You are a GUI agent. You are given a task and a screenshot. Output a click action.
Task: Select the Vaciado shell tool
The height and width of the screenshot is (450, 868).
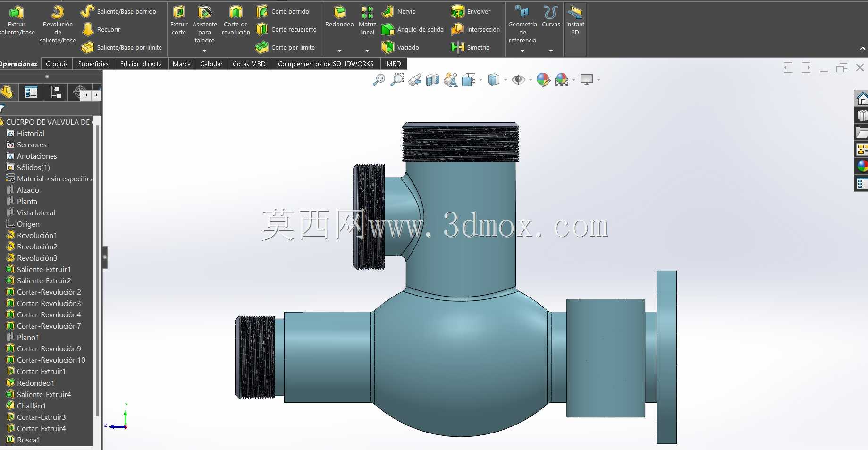click(x=400, y=47)
